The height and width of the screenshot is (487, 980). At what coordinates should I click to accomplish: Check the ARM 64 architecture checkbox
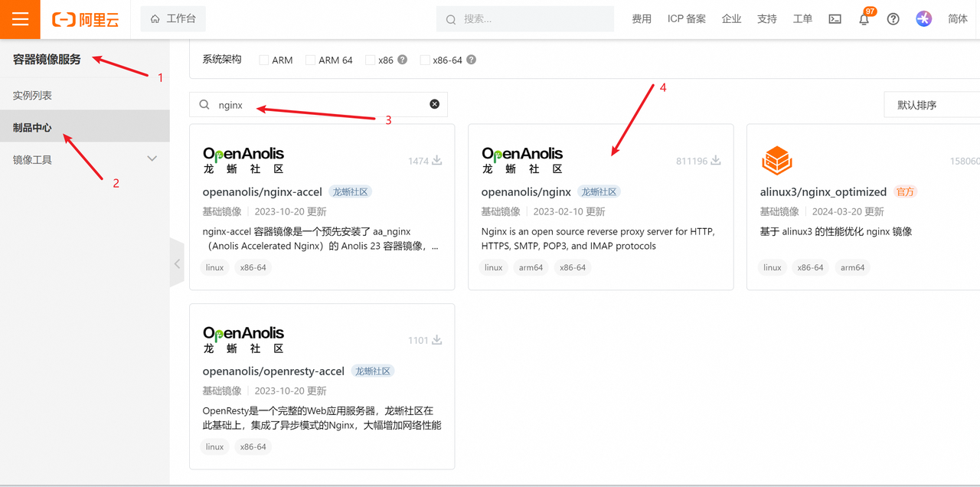point(310,60)
